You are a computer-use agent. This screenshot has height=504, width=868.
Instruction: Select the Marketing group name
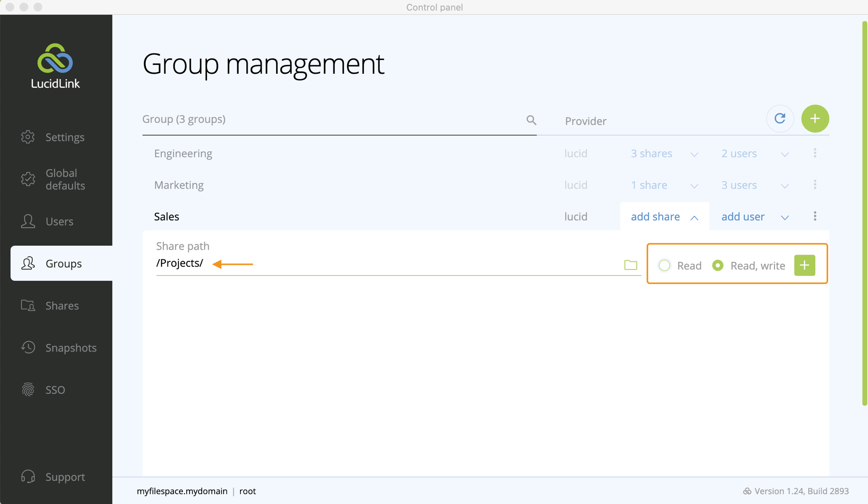(178, 185)
